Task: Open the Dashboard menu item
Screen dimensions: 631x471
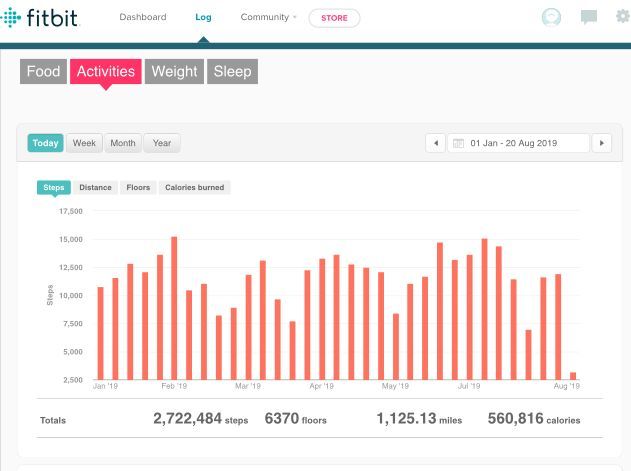Action: pos(143,17)
